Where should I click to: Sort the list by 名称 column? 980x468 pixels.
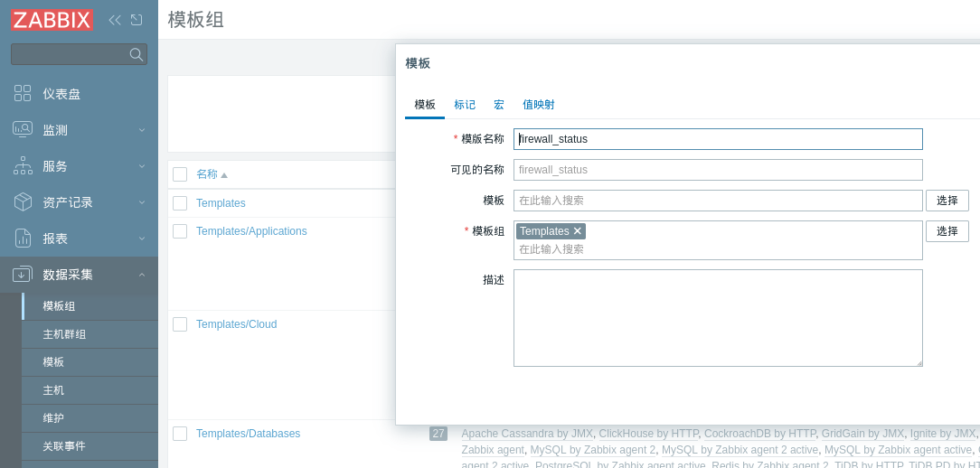[x=207, y=174]
